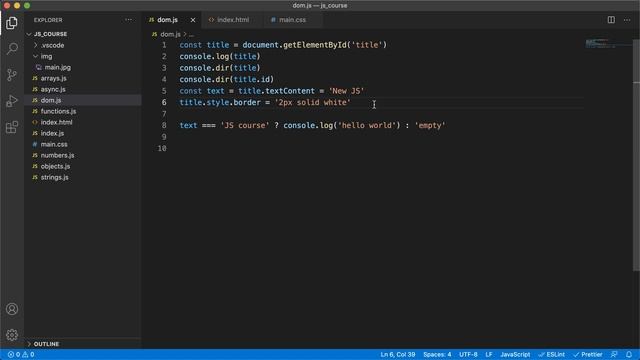Click 'empty' string on line 8

click(430, 125)
